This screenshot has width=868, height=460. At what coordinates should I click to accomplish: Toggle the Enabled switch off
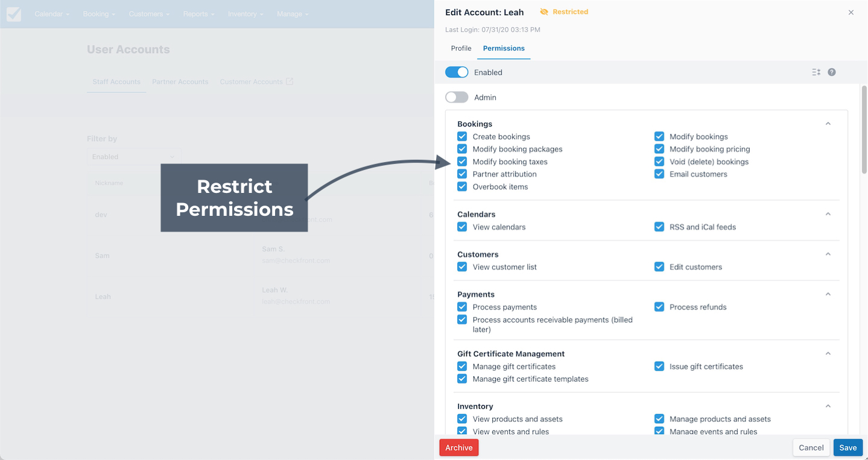point(457,72)
